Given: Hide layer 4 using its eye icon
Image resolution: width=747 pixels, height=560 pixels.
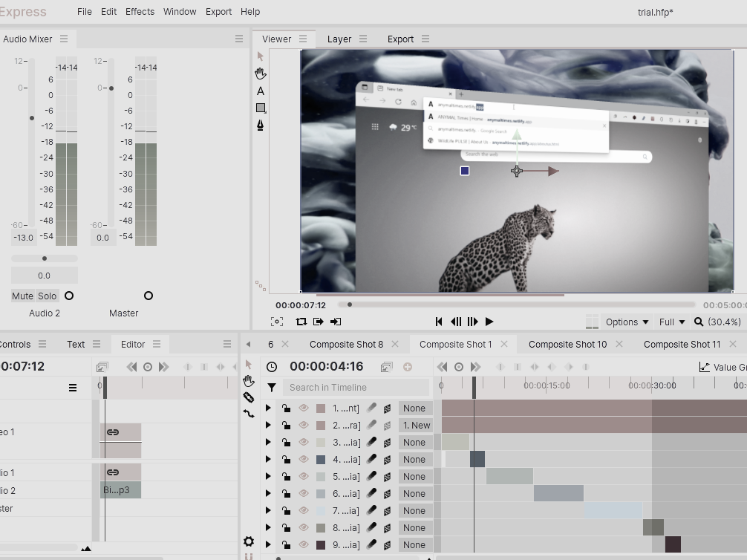Looking at the screenshot, I should tap(304, 459).
